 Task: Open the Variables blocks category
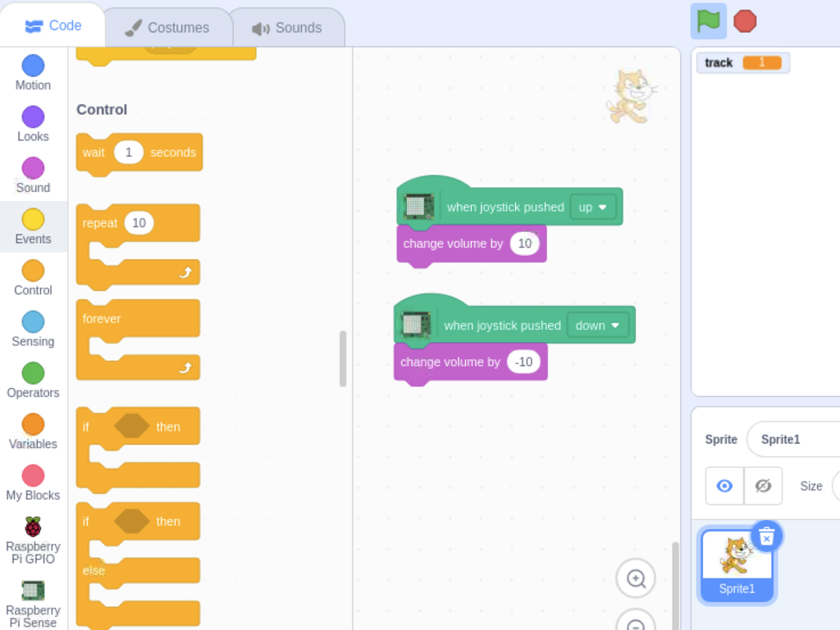point(33,431)
